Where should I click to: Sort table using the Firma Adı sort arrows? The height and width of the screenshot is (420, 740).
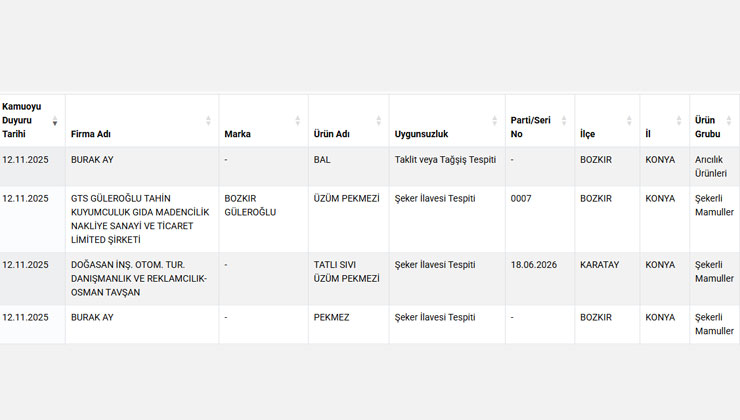(x=208, y=121)
